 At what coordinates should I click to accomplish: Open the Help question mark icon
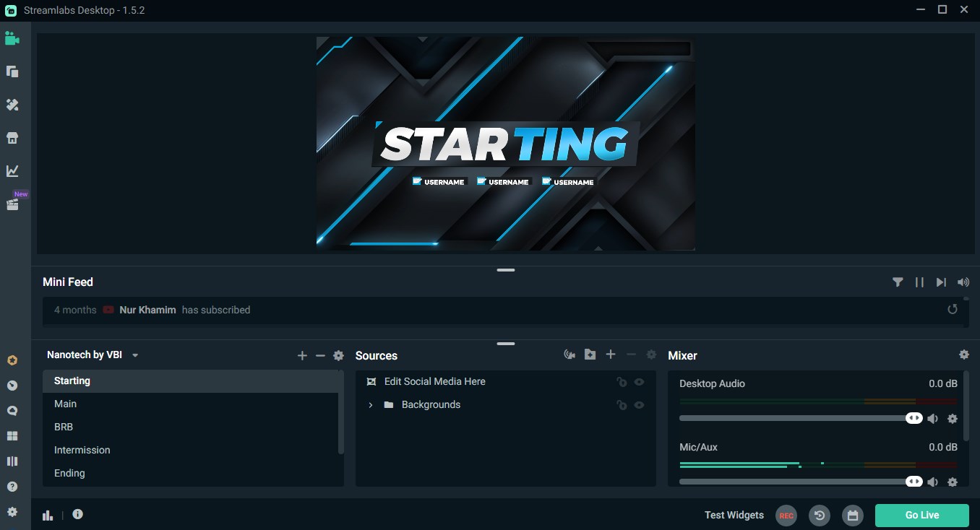12,487
